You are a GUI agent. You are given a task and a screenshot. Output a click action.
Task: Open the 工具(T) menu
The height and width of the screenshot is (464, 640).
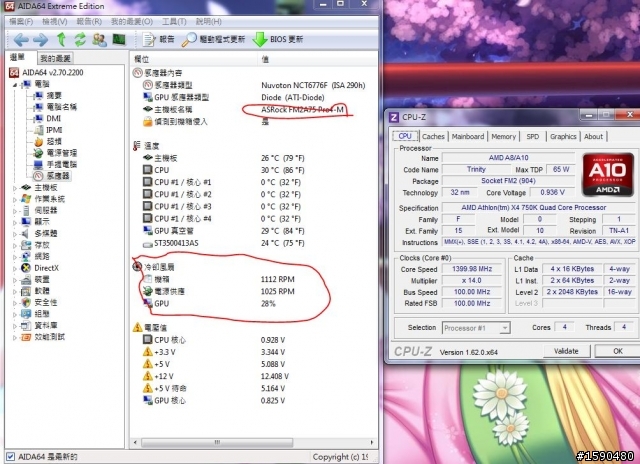174,21
